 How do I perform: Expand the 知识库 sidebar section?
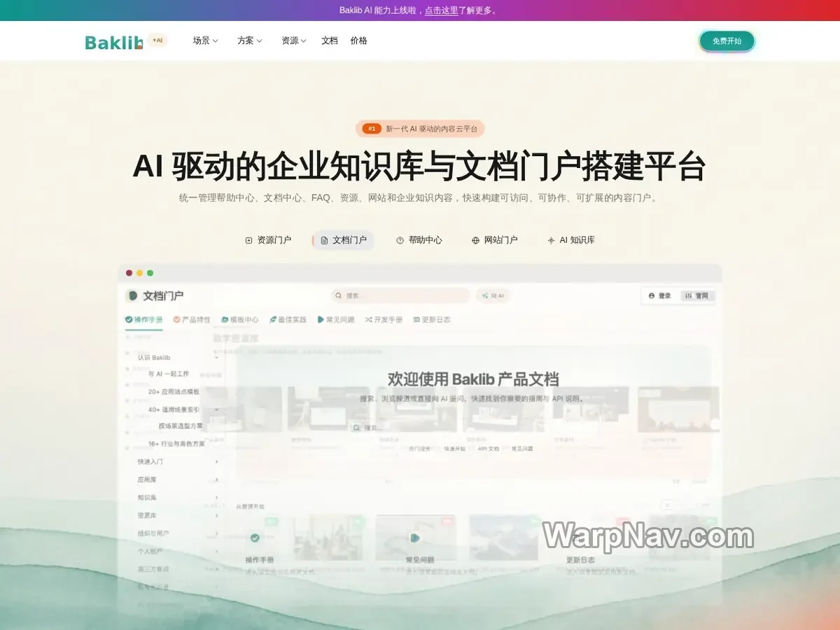(217, 498)
